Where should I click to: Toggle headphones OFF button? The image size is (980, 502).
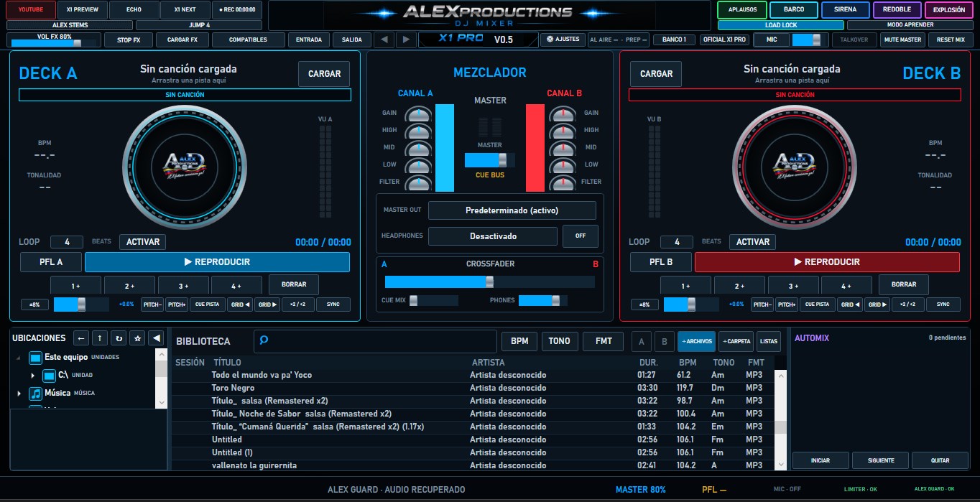(x=581, y=236)
